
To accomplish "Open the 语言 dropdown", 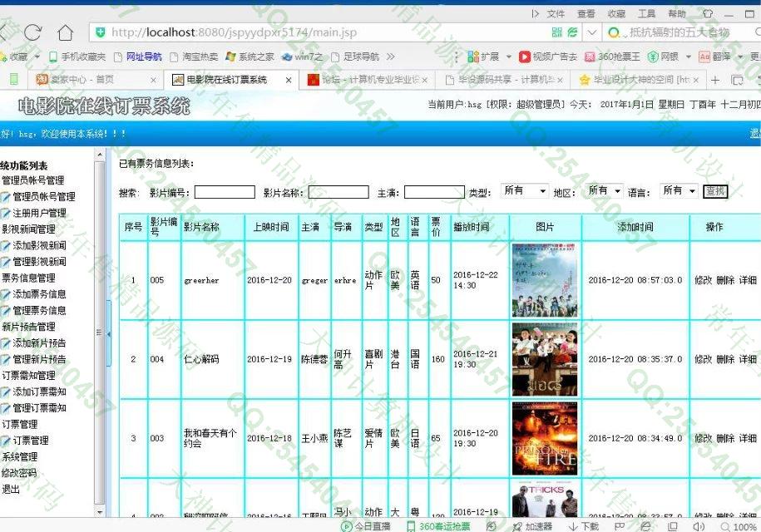I will 679,191.
